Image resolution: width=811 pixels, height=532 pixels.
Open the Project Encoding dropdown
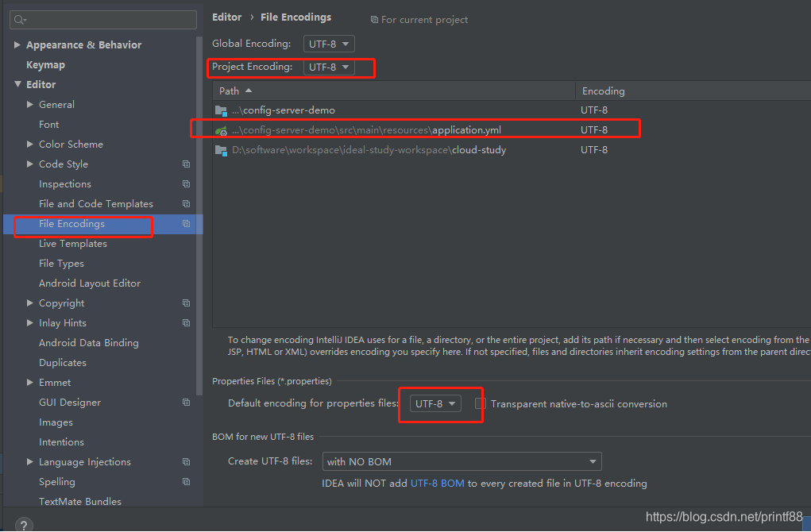point(329,67)
